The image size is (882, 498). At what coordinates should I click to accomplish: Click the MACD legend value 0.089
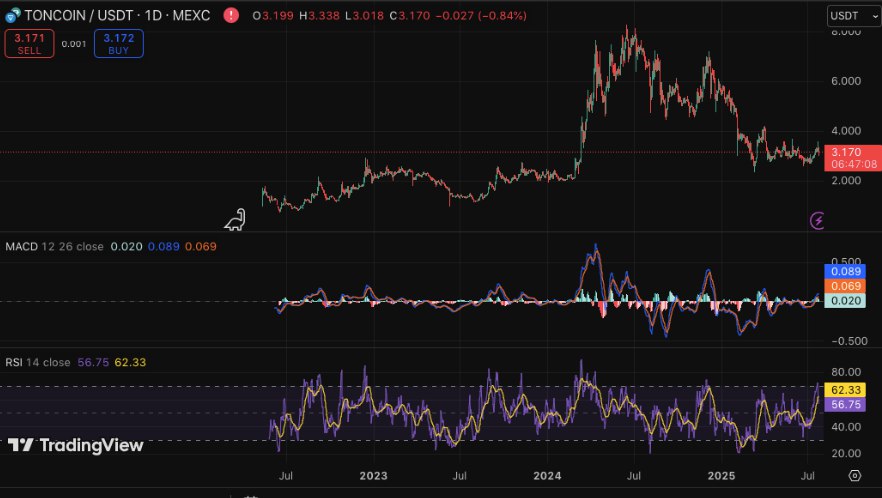pyautogui.click(x=164, y=246)
